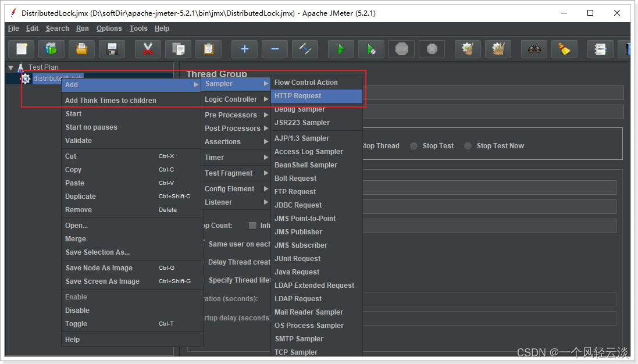Expand the Timer submenu
Viewport: 638px width, 364px height.
(x=236, y=158)
